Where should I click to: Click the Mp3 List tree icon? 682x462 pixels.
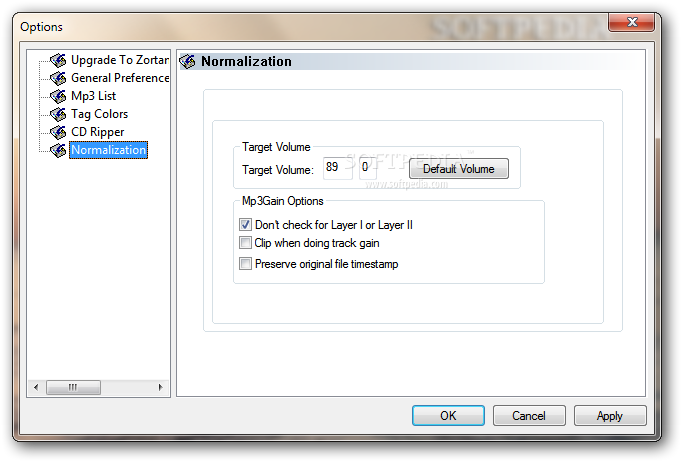[x=58, y=96]
